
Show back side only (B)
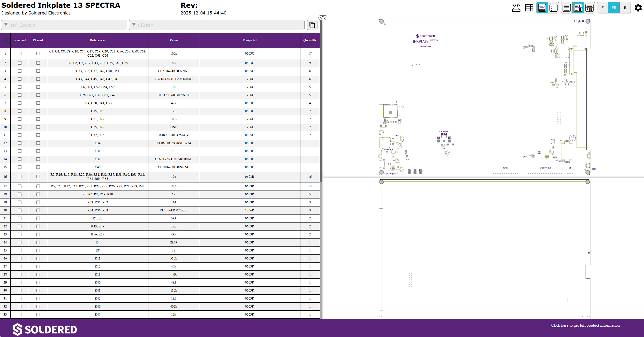625,8
